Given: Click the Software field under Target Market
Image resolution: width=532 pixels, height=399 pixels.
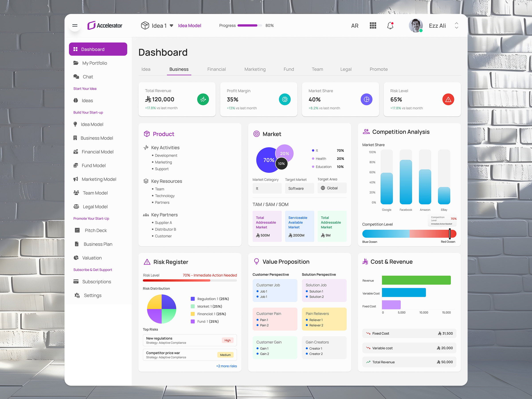Looking at the screenshot, I should coord(299,188).
